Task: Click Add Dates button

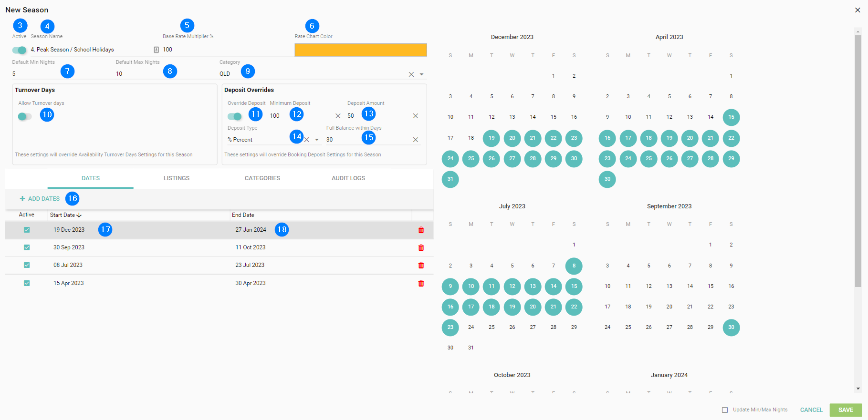Action: pos(40,199)
